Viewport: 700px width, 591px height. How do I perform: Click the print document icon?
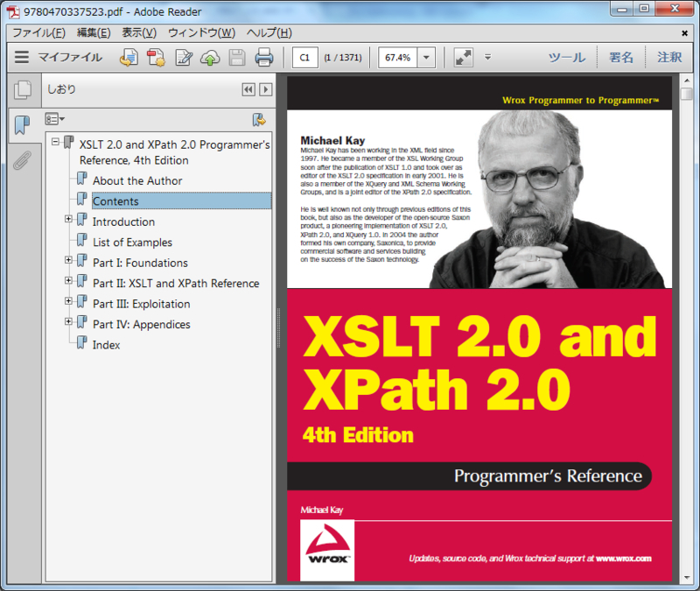(x=262, y=58)
